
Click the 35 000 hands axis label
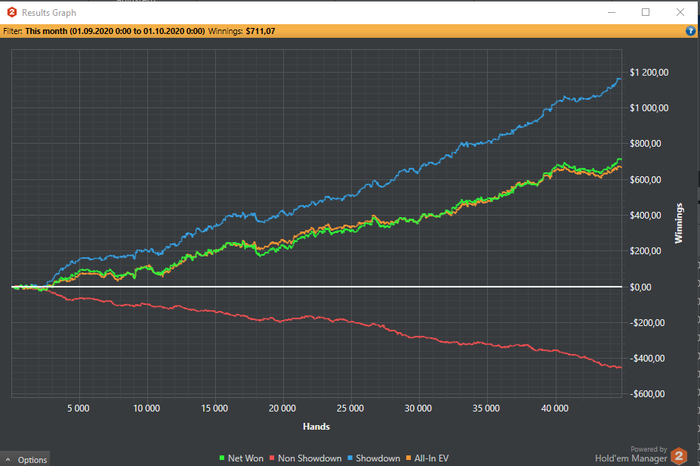pos(486,408)
